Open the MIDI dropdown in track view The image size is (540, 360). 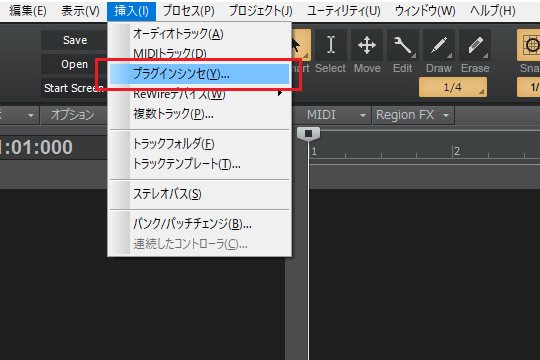coord(336,115)
